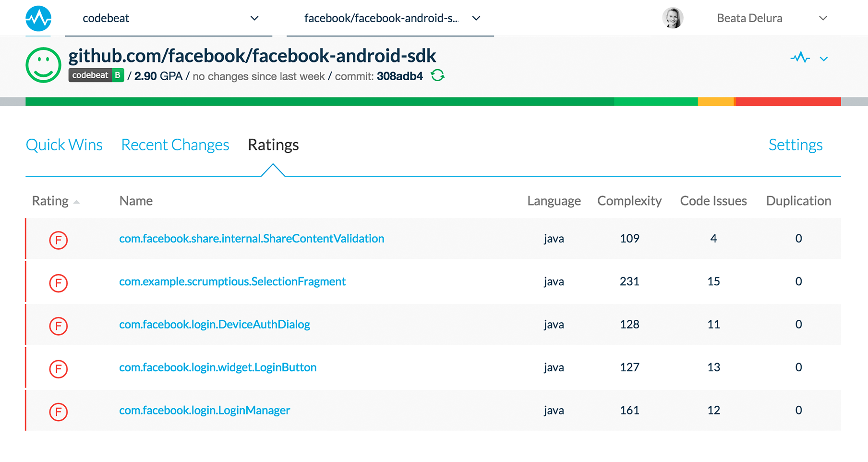Screen dimensions: 868x462
Task: Sort by the Complexity column header
Action: pyautogui.click(x=629, y=201)
